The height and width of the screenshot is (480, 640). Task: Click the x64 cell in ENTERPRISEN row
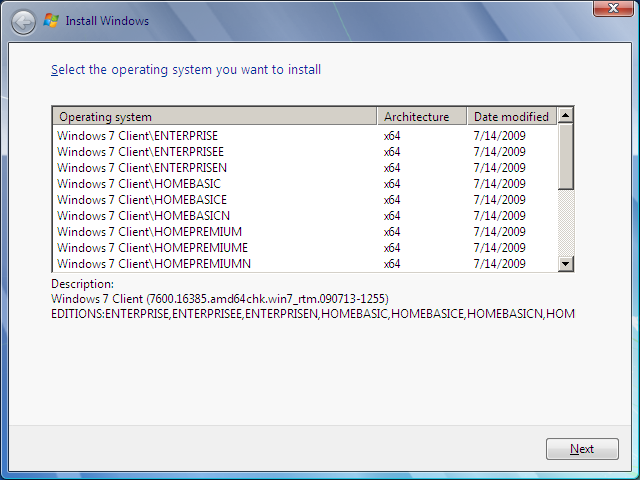coord(392,168)
